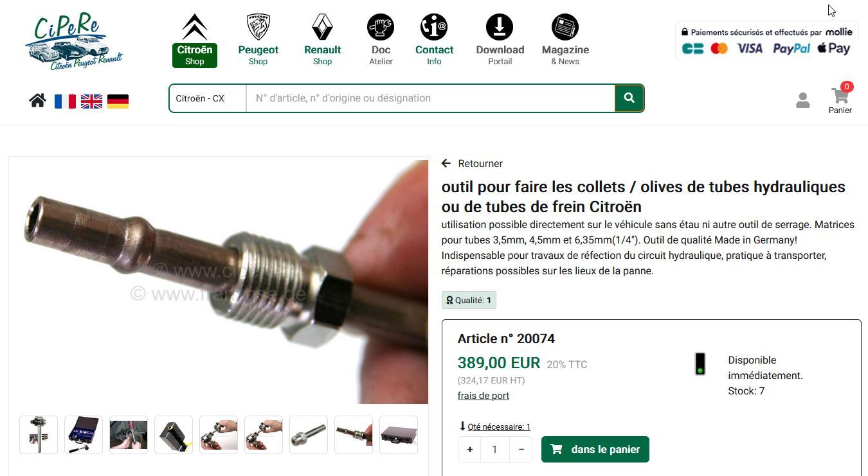This screenshot has width=868, height=476.
Task: Open the user account icon
Action: (x=802, y=100)
